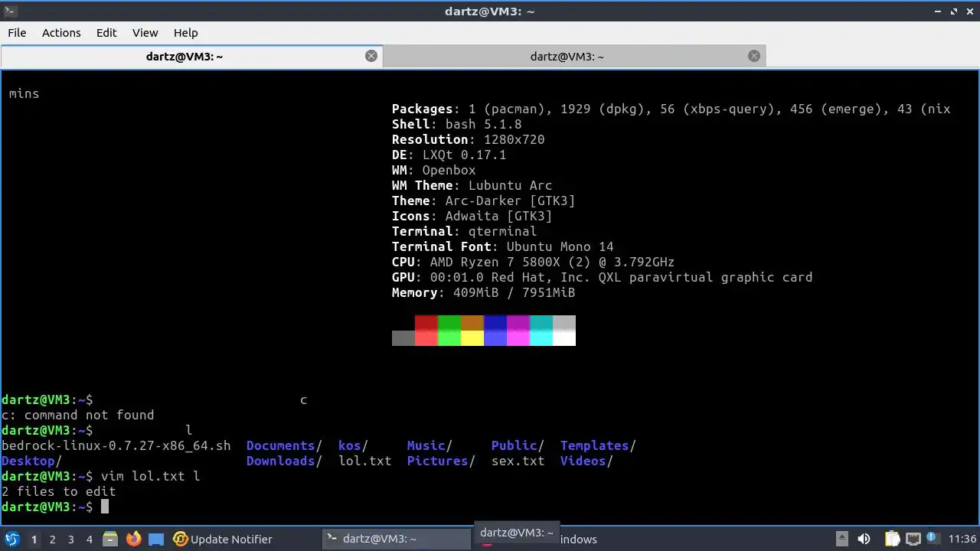The image size is (980, 551).
Task: Close the inactive second terminal tab
Action: click(x=754, y=56)
